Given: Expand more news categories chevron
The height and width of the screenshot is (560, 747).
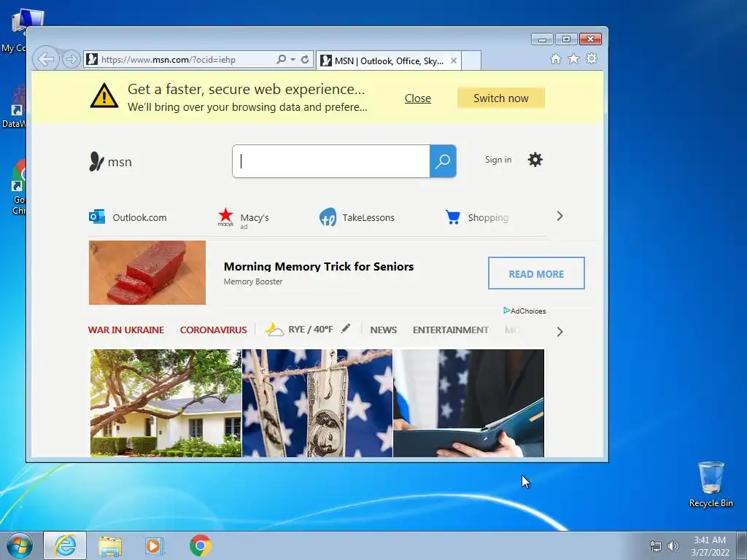Looking at the screenshot, I should [x=560, y=332].
